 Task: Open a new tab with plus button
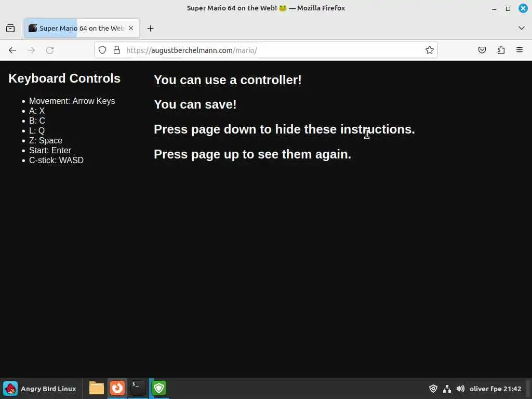click(150, 29)
